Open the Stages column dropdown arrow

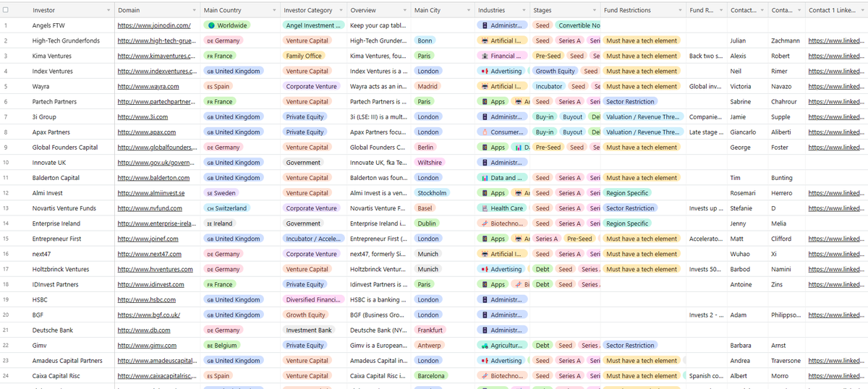[x=595, y=10]
